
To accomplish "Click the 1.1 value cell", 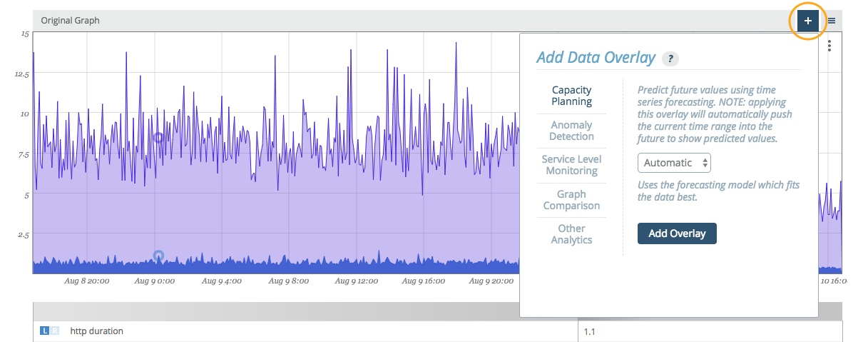I will tap(710, 331).
